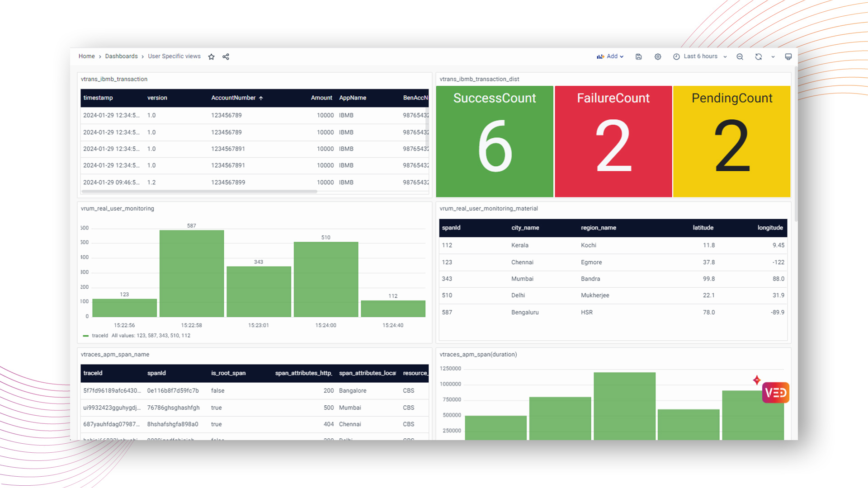
Task: Open dashboard settings gear
Action: (657, 56)
